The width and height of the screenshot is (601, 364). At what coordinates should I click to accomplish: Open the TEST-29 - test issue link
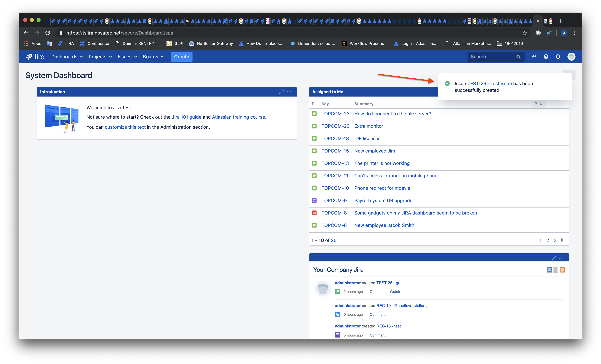(x=489, y=83)
